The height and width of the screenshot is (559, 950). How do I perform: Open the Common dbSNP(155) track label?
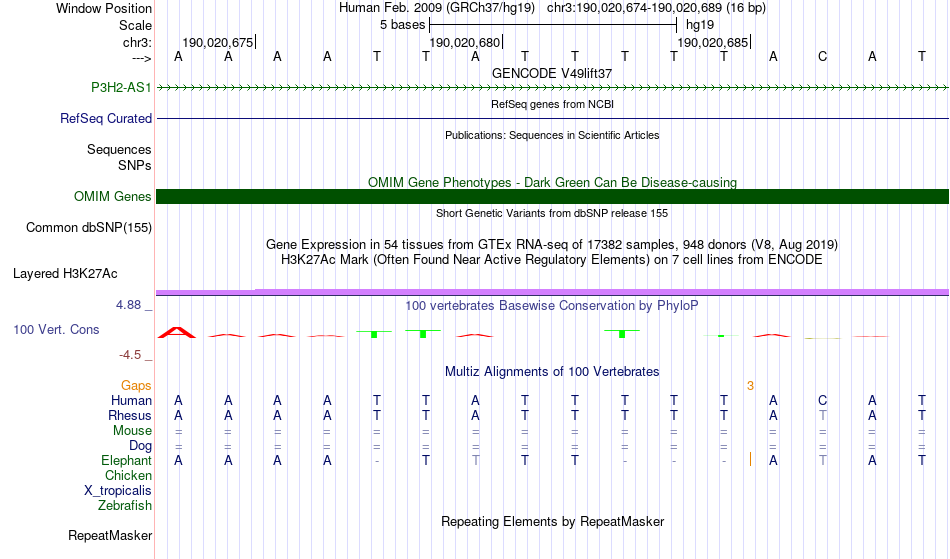point(89,228)
